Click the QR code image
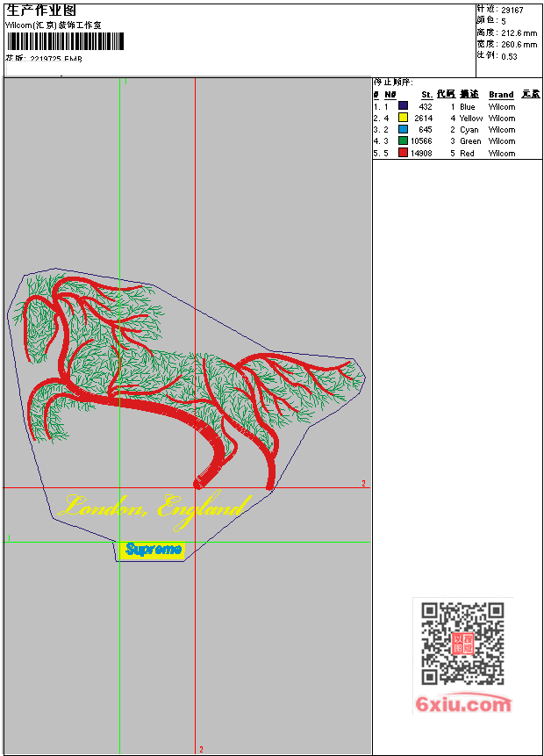The image size is (544, 756). (x=462, y=644)
